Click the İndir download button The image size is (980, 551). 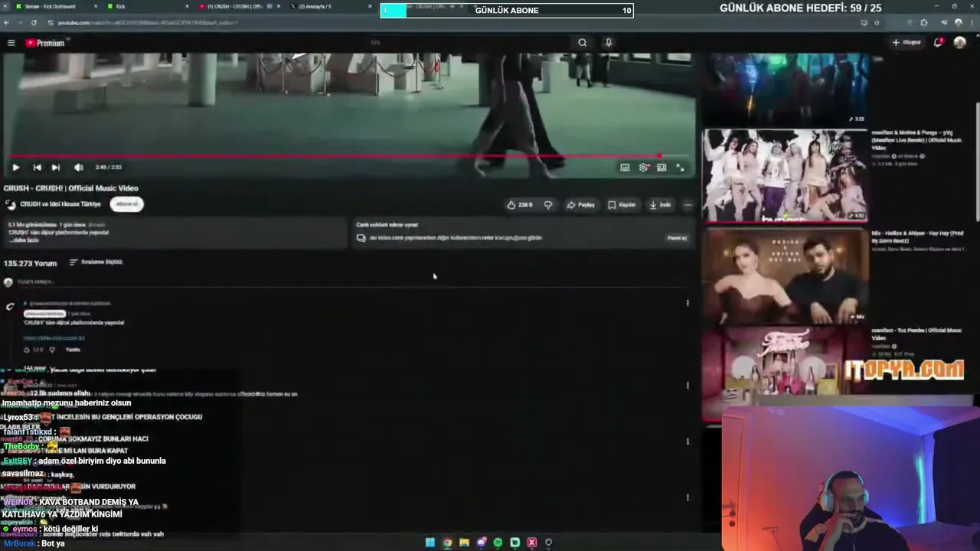point(660,204)
